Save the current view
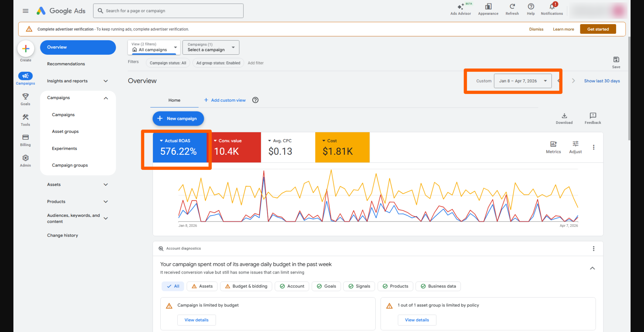 click(616, 62)
